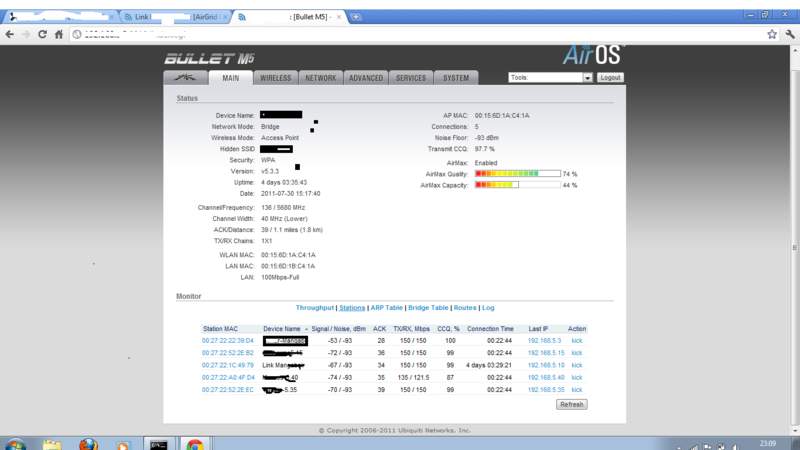This screenshot has width=800, height=450.
Task: Open station MAC 00:27:22:22:39:D4
Action: point(228,341)
